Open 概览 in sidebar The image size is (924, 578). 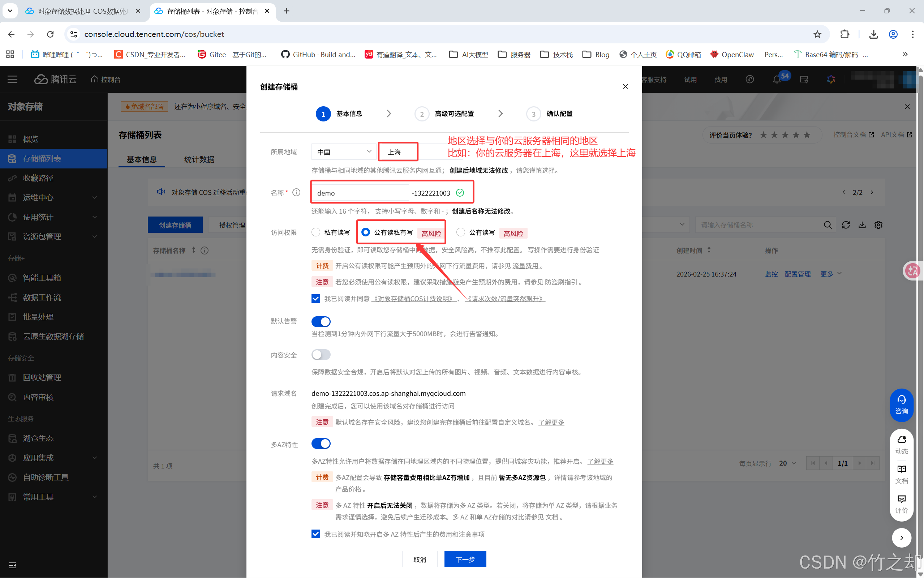53,139
